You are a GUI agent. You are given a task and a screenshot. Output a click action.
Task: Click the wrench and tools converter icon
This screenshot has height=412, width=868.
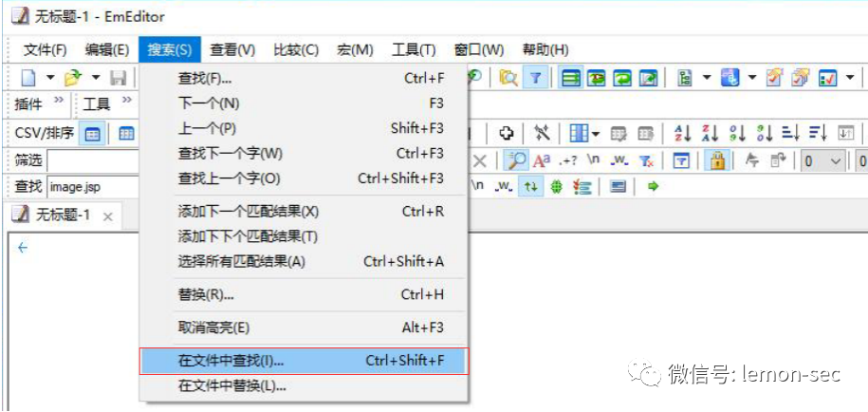pos(542,133)
